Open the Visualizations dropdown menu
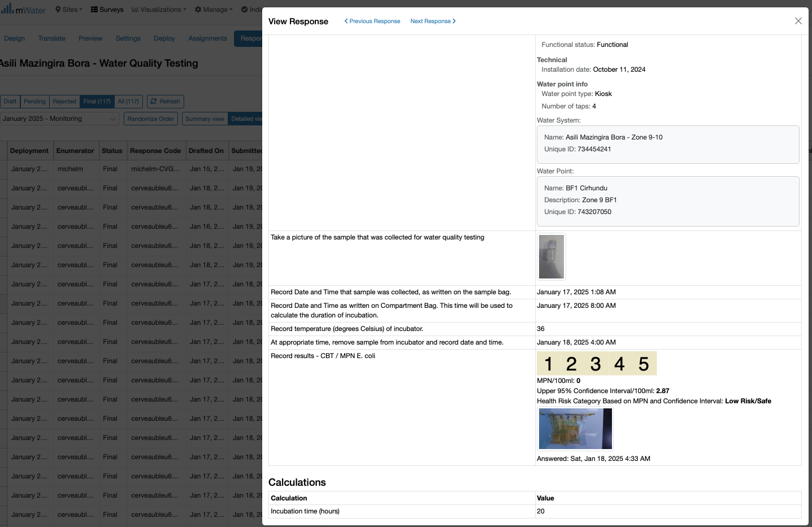Image resolution: width=812 pixels, height=527 pixels. coord(159,10)
